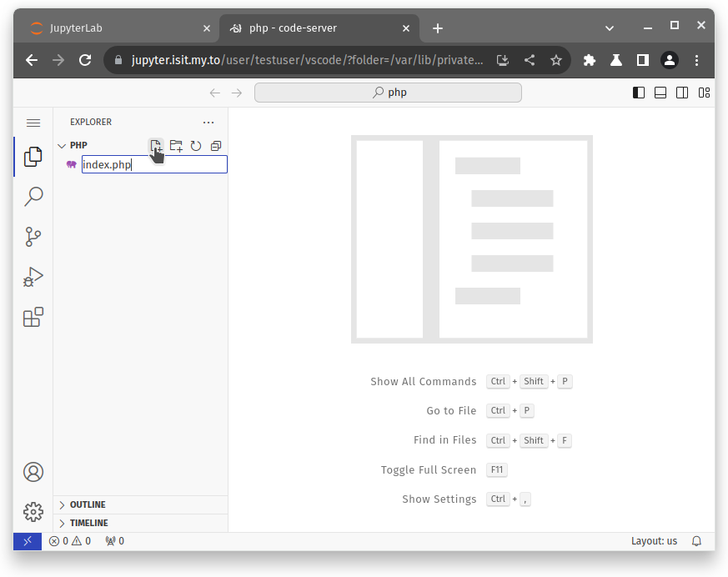This screenshot has width=728, height=577.
Task: Open the Source Control view
Action: [33, 237]
